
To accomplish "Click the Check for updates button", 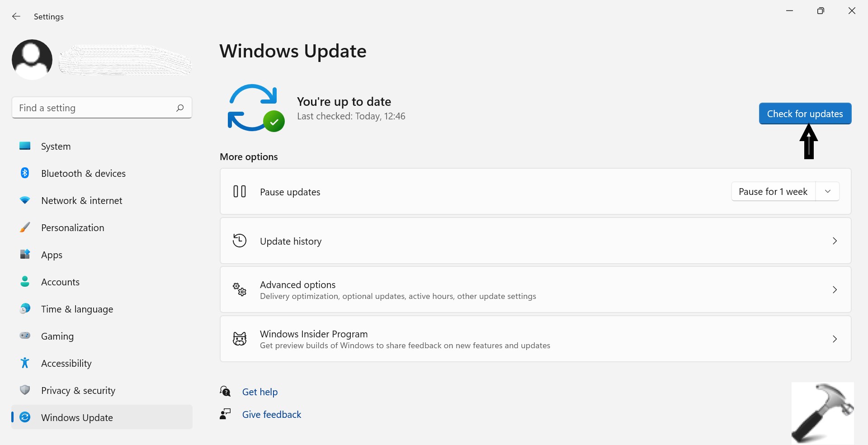I will [x=805, y=114].
